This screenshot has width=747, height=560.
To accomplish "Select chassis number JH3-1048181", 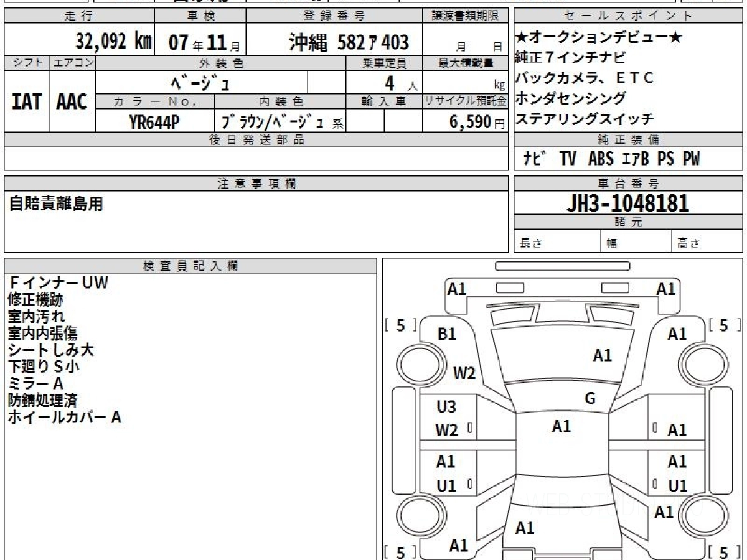I will tap(627, 203).
